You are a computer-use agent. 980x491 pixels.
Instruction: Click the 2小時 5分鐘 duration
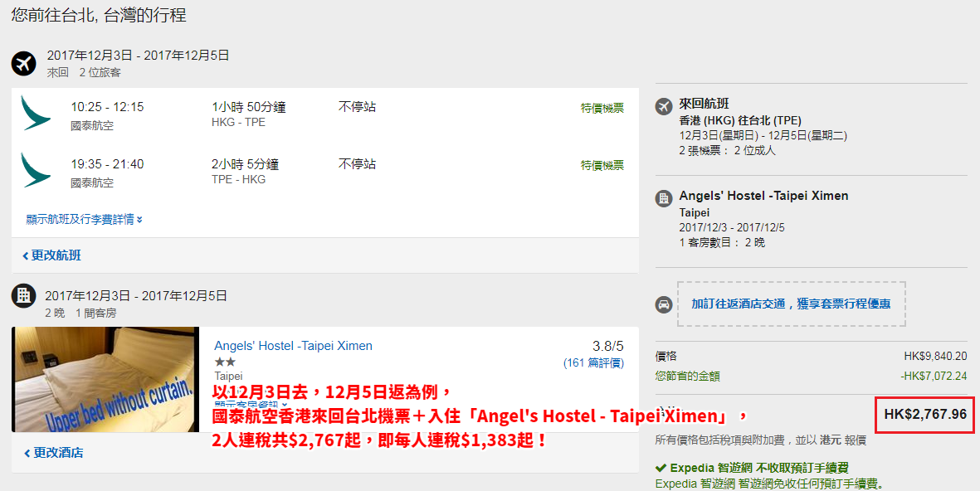tap(245, 164)
